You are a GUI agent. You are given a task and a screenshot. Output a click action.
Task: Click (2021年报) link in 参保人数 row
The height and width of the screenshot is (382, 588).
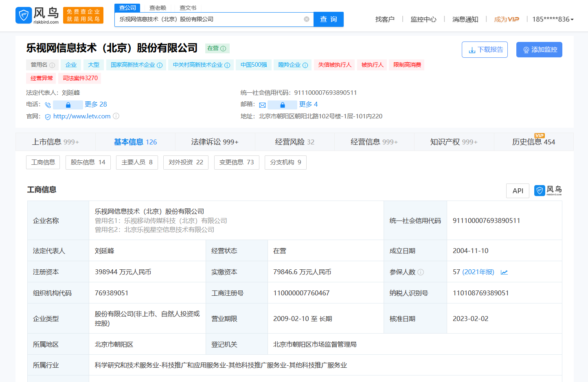click(478, 272)
